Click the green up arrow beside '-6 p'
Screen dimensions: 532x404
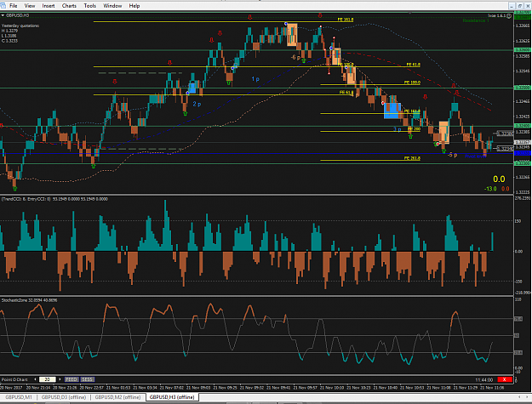(x=304, y=60)
